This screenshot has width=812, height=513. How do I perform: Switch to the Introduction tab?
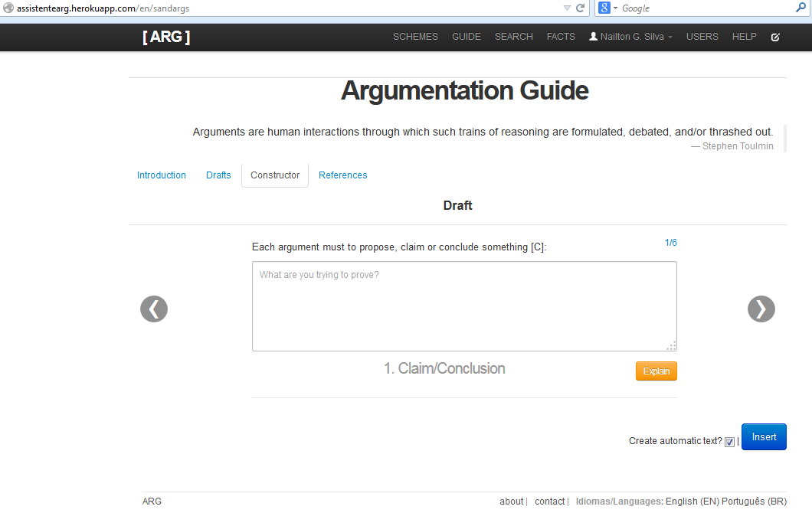click(162, 175)
